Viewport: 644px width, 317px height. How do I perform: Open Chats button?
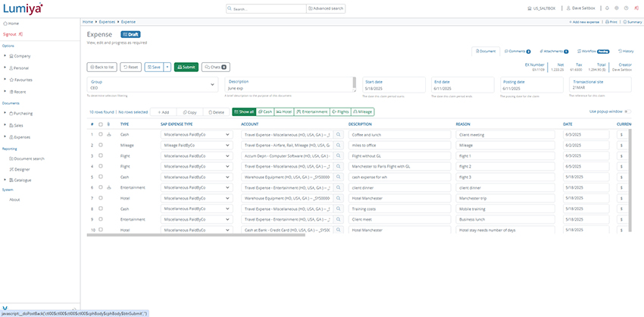tap(216, 67)
